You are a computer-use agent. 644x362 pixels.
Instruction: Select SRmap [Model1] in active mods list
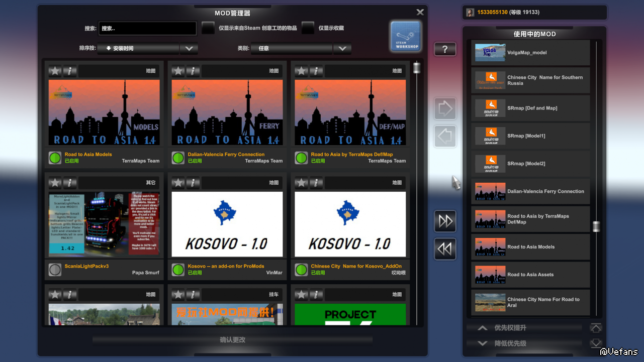530,136
